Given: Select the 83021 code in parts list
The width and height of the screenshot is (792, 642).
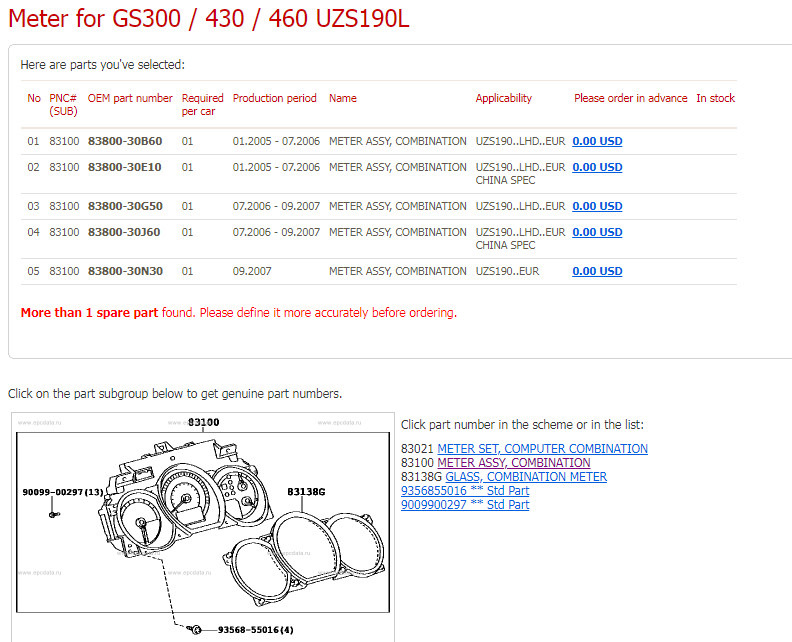Looking at the screenshot, I should coord(417,449).
